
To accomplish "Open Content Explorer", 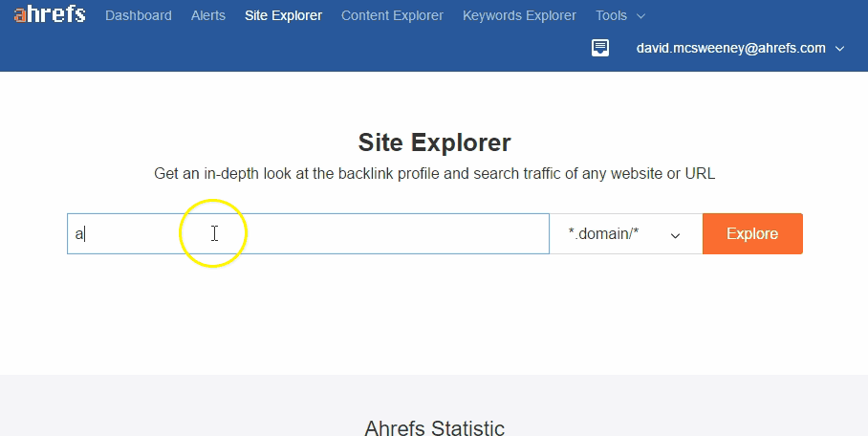I will click(x=392, y=15).
